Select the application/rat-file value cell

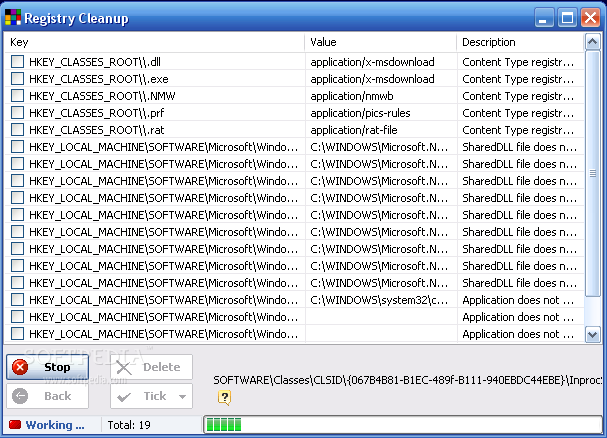pos(353,130)
